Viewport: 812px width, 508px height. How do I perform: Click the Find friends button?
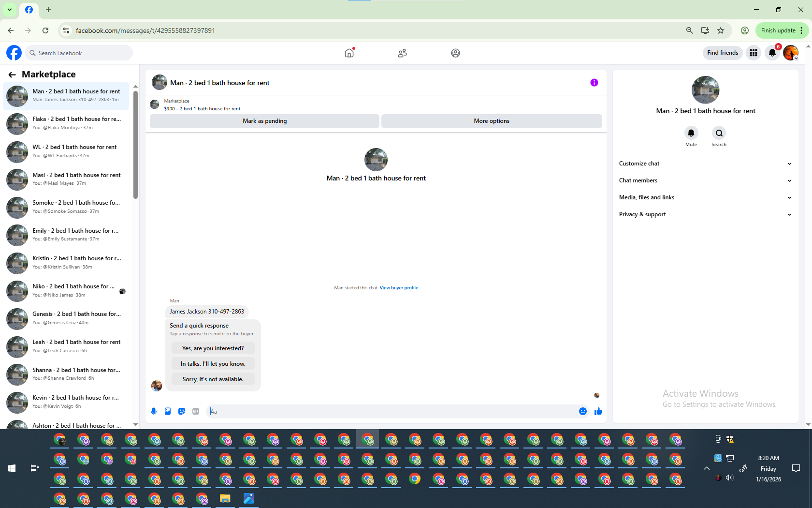[x=723, y=53]
